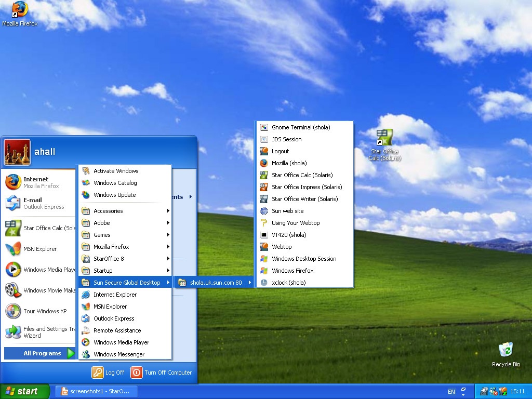This screenshot has width=532, height=399.
Task: Choose Windows Desktop Session menu entry
Action: [304, 259]
